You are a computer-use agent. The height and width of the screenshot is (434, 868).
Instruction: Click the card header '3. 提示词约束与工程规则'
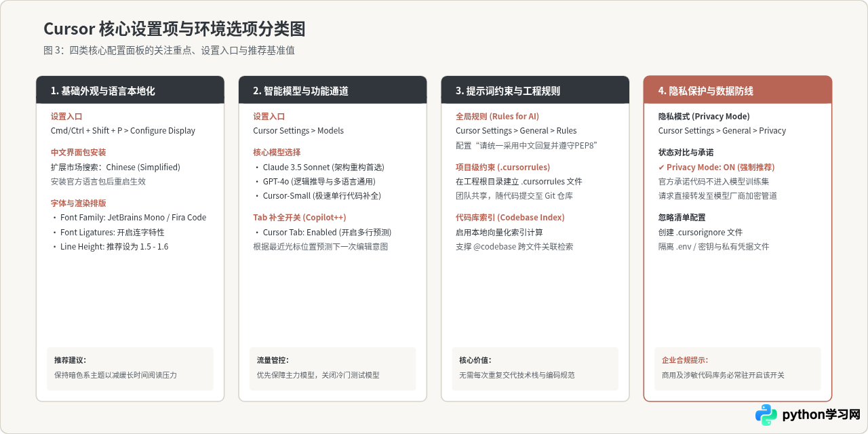(535, 90)
